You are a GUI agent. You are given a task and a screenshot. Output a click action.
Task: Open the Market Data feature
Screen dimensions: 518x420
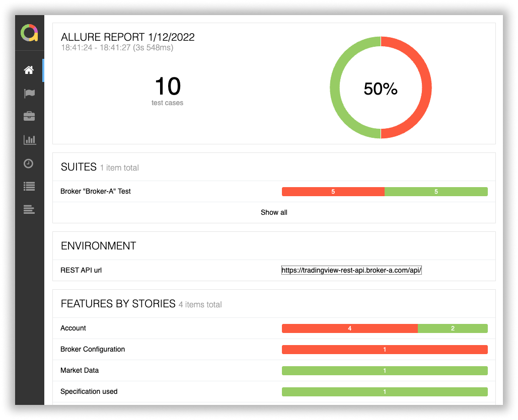(x=80, y=370)
